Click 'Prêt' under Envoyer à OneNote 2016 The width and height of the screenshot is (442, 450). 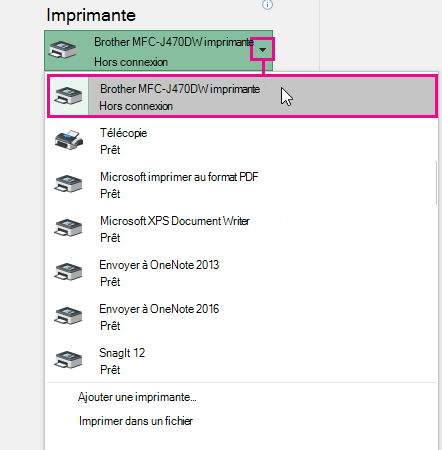110,326
